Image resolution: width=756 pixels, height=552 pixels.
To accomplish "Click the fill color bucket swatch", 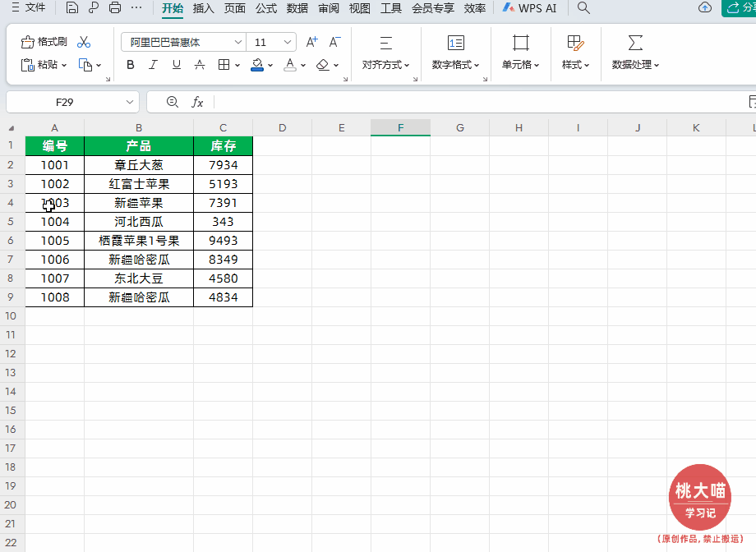I will tap(257, 65).
